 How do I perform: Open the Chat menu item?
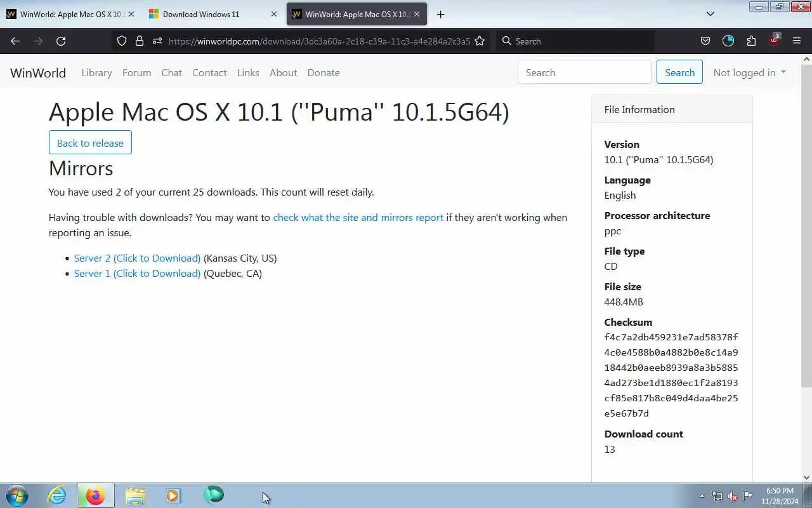(171, 72)
